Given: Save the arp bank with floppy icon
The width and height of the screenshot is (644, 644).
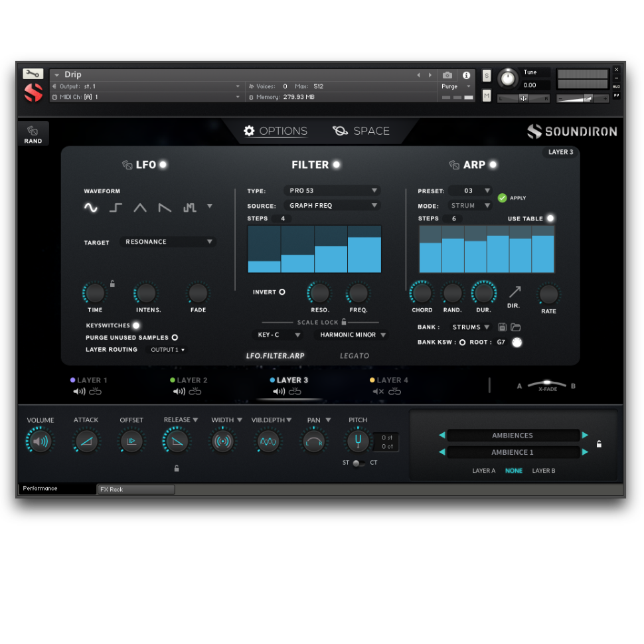Looking at the screenshot, I should [x=503, y=327].
